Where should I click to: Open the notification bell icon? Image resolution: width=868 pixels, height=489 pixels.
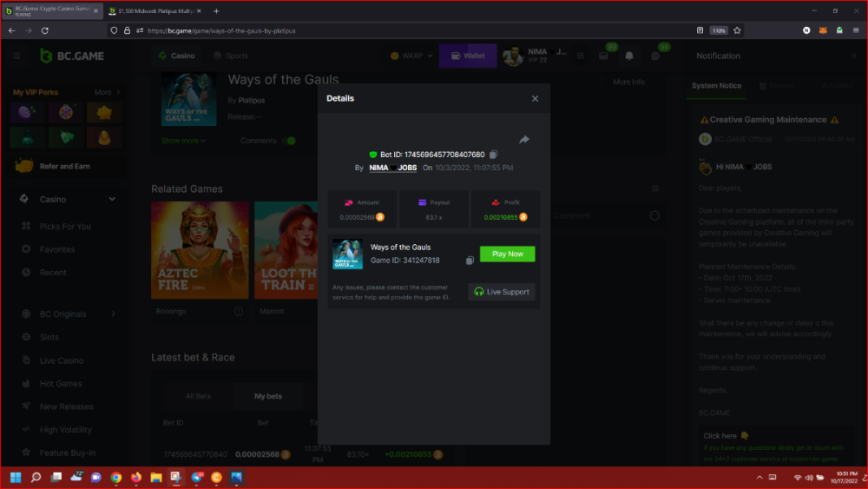pyautogui.click(x=629, y=56)
